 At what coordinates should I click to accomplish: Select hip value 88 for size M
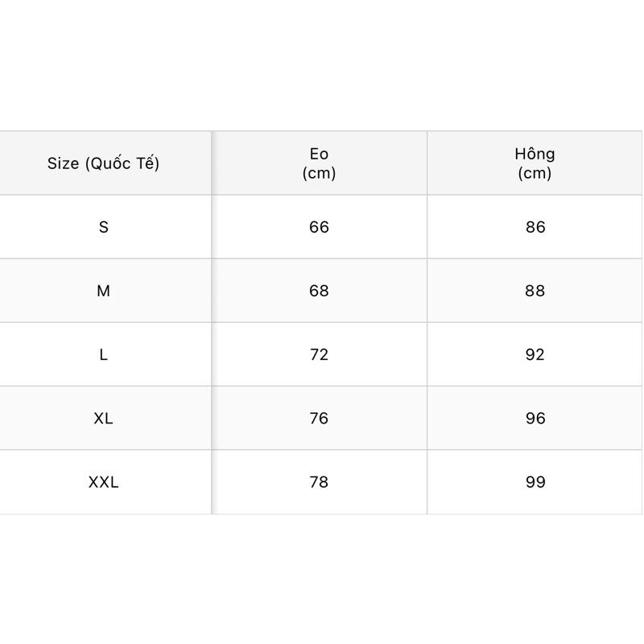coord(535,291)
